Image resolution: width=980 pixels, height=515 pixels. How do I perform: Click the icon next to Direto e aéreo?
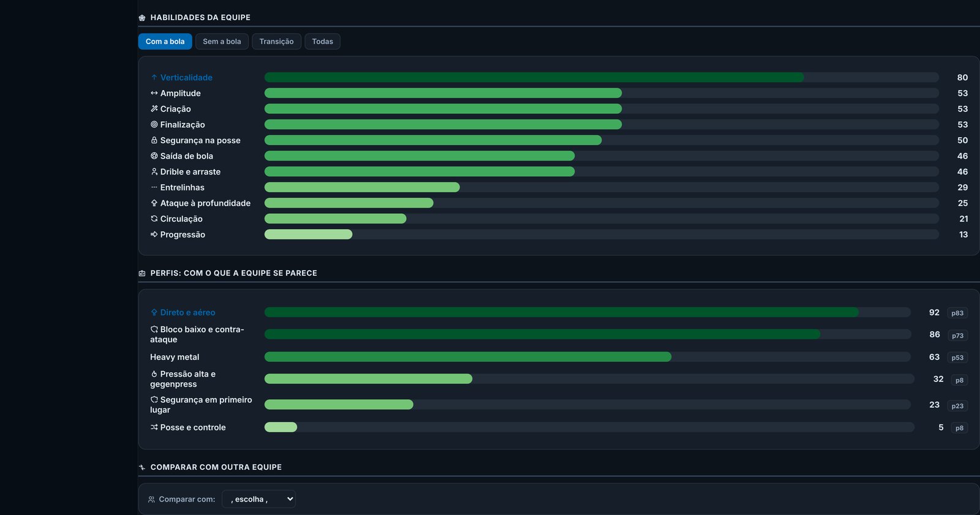154,312
